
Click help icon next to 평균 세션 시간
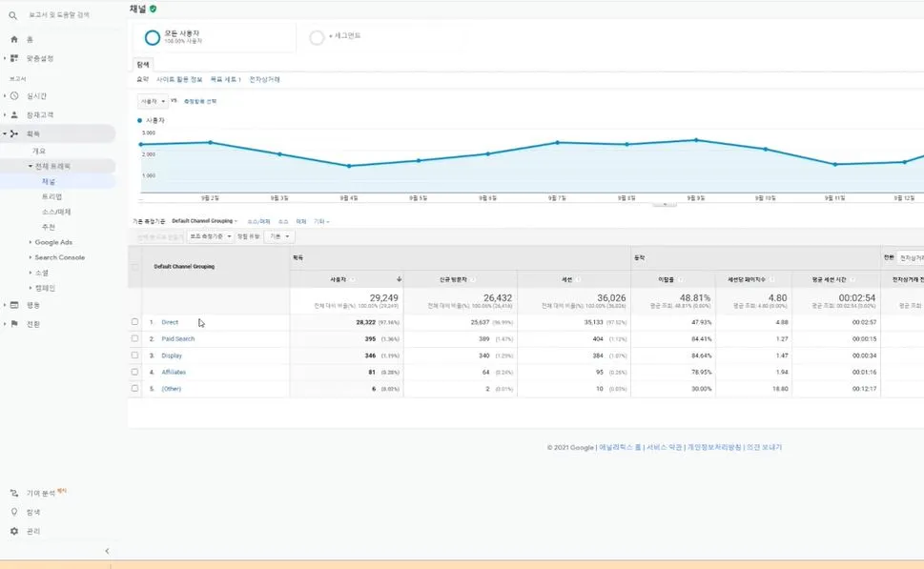point(852,279)
